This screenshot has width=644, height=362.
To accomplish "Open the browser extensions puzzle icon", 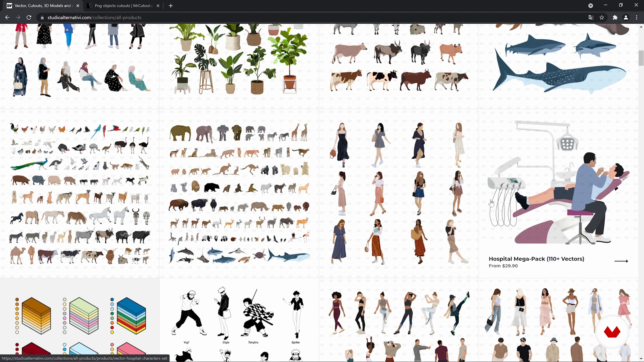I will (615, 17).
